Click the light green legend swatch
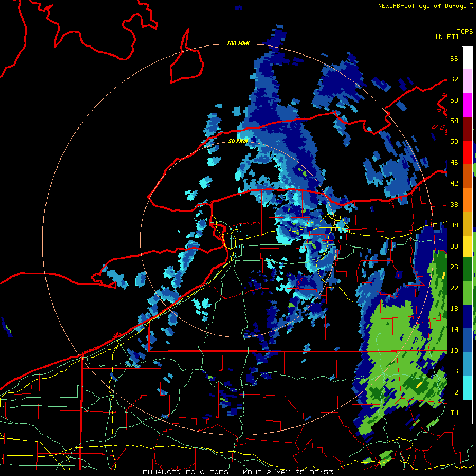The width and height of the screenshot is (476, 476). [x=467, y=293]
